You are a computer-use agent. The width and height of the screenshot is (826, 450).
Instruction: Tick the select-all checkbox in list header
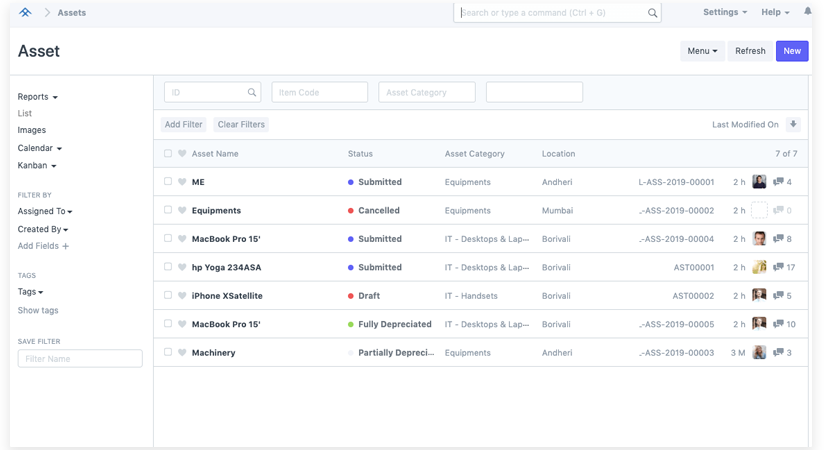168,154
